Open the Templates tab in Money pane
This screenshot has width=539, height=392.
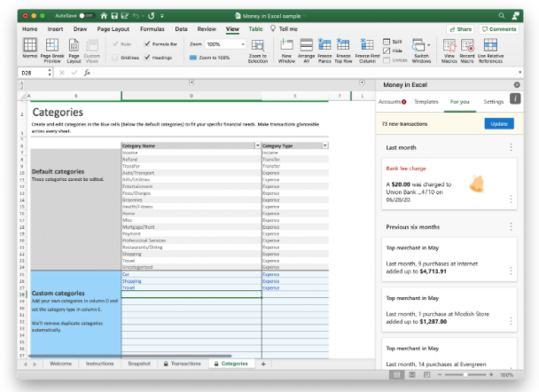(426, 102)
